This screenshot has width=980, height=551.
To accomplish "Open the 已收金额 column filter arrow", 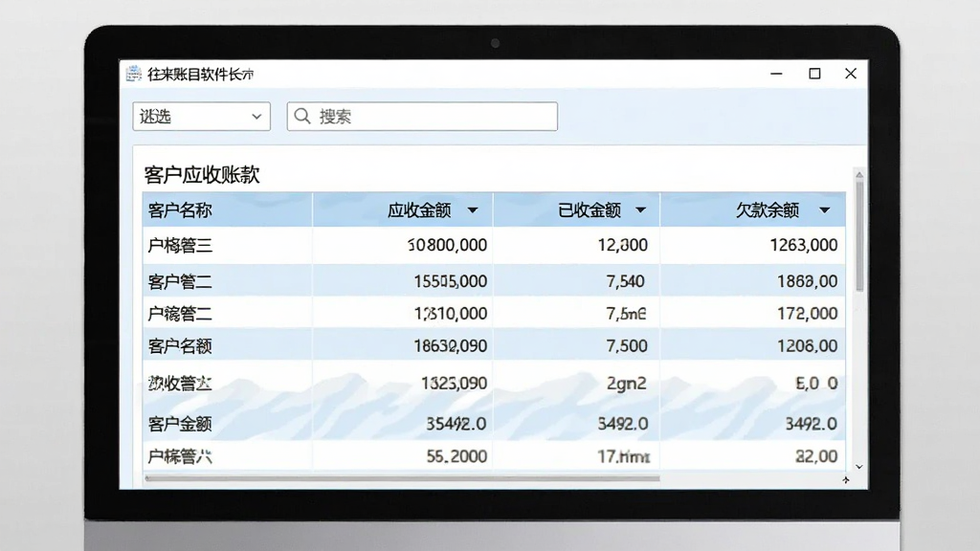I will [640, 210].
